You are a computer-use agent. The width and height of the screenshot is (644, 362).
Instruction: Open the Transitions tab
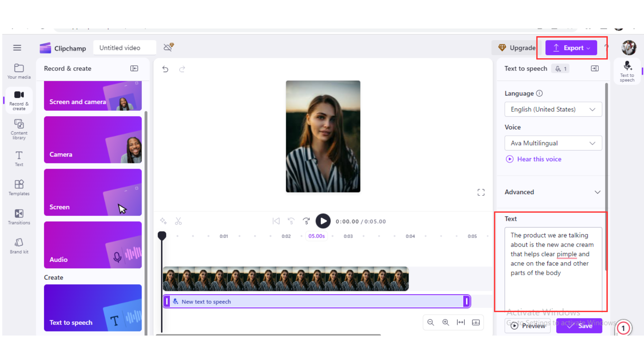tap(19, 217)
